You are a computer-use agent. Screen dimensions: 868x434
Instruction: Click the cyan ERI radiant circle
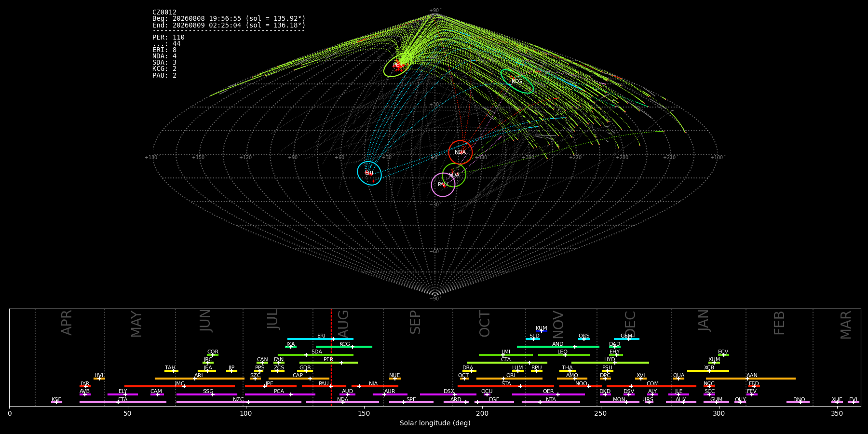(x=369, y=173)
